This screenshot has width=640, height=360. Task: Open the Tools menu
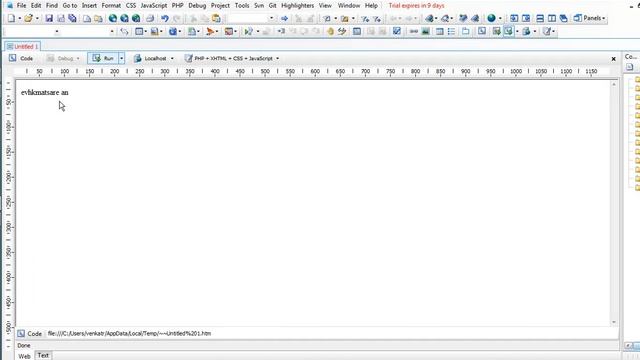coord(242,6)
